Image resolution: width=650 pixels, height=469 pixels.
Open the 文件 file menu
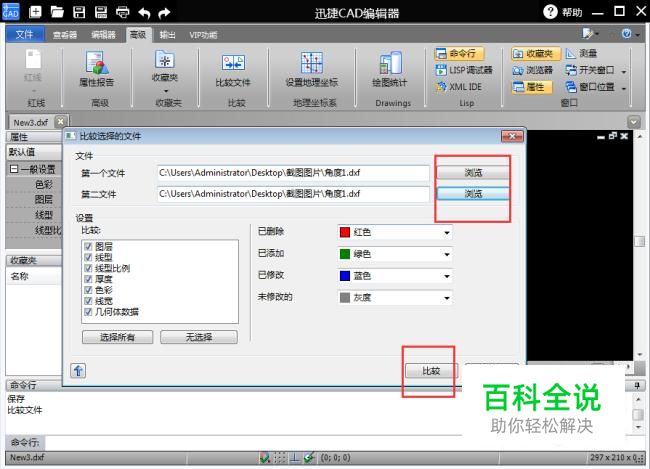pyautogui.click(x=24, y=34)
